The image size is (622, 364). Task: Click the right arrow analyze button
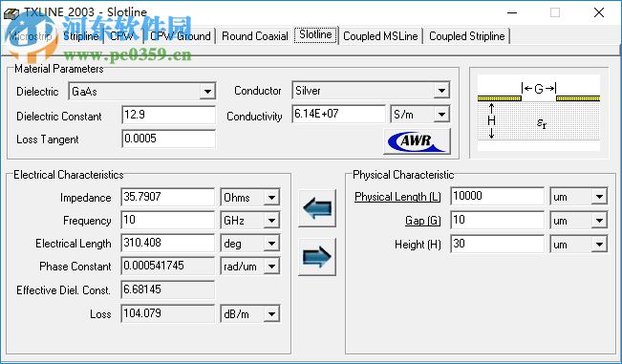(317, 257)
